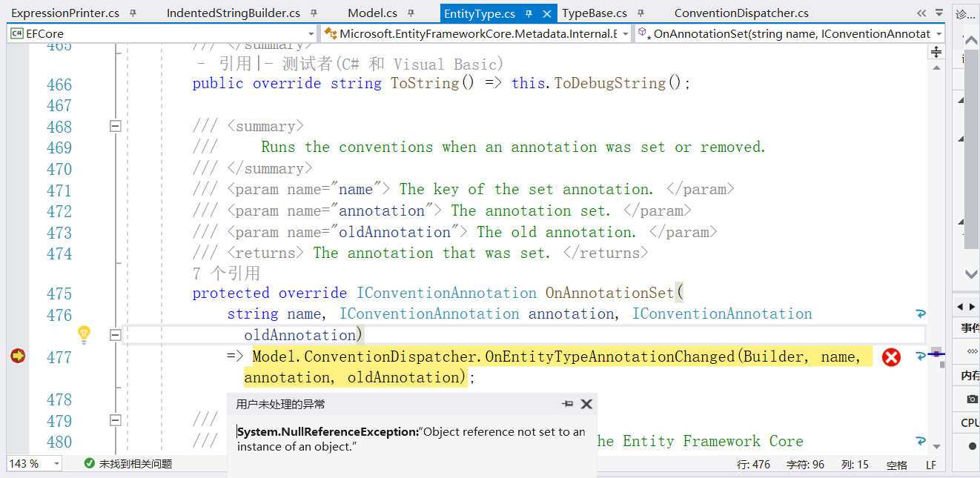Click the split editor handle above scrollbar

coord(936,50)
